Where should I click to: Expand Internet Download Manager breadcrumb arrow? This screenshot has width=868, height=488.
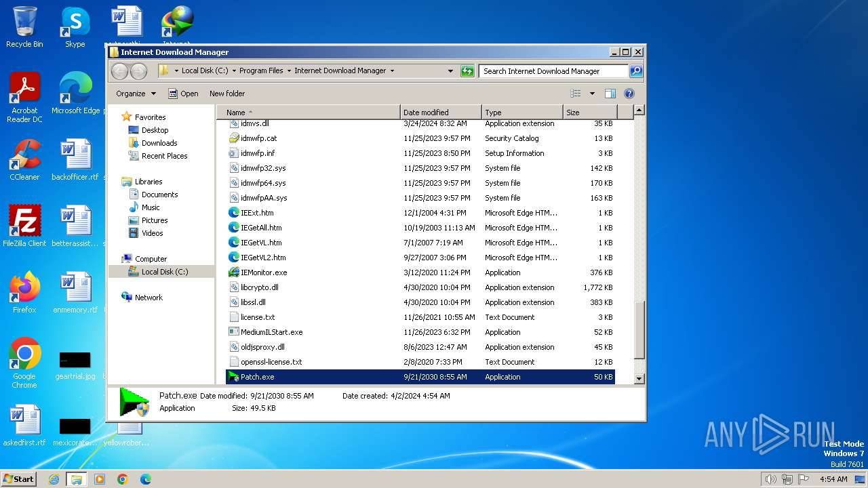point(392,70)
